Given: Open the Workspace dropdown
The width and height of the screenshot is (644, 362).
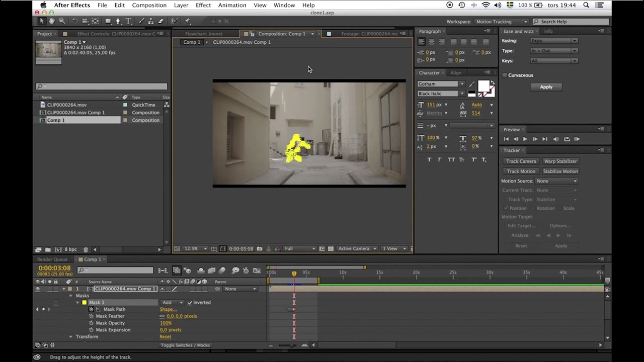Looking at the screenshot, I should tap(502, 22).
